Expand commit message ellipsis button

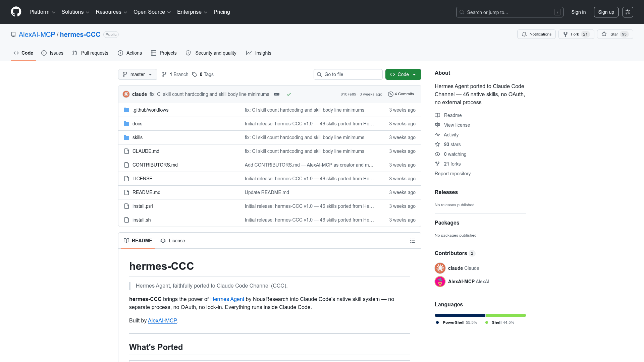click(277, 94)
